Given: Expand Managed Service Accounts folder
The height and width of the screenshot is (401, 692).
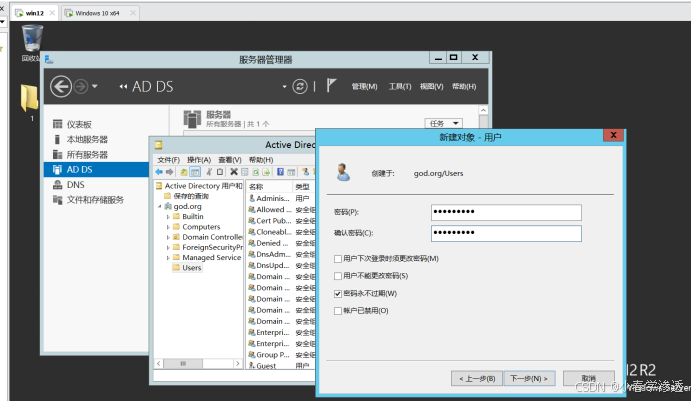Looking at the screenshot, I should 168,257.
